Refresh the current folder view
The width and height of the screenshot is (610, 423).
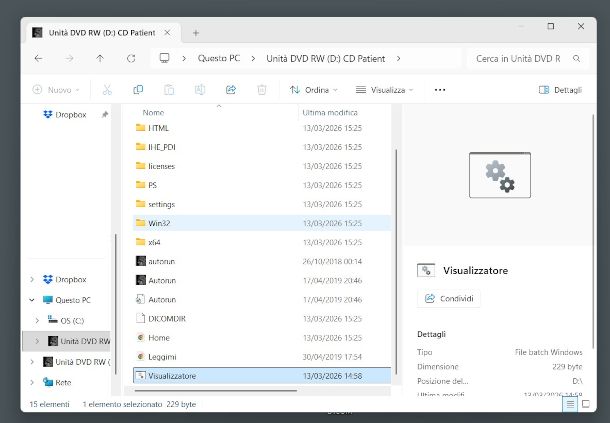pos(131,59)
